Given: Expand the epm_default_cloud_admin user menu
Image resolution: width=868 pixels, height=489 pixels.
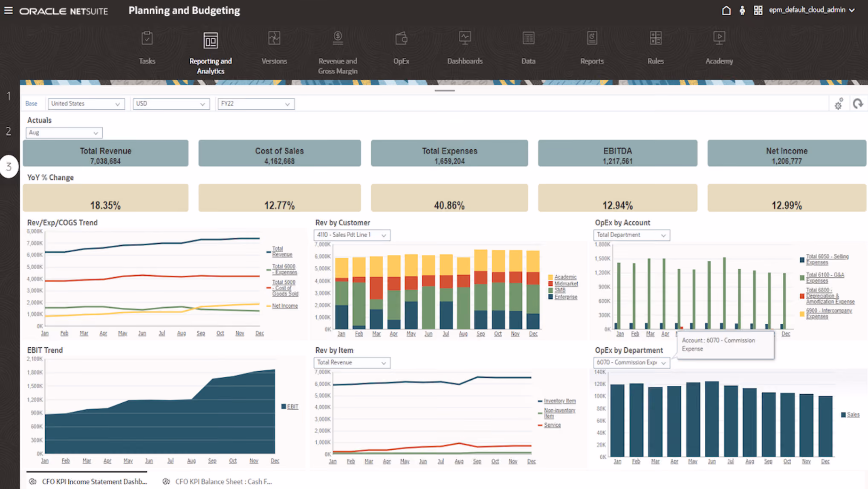Looking at the screenshot, I should point(812,10).
